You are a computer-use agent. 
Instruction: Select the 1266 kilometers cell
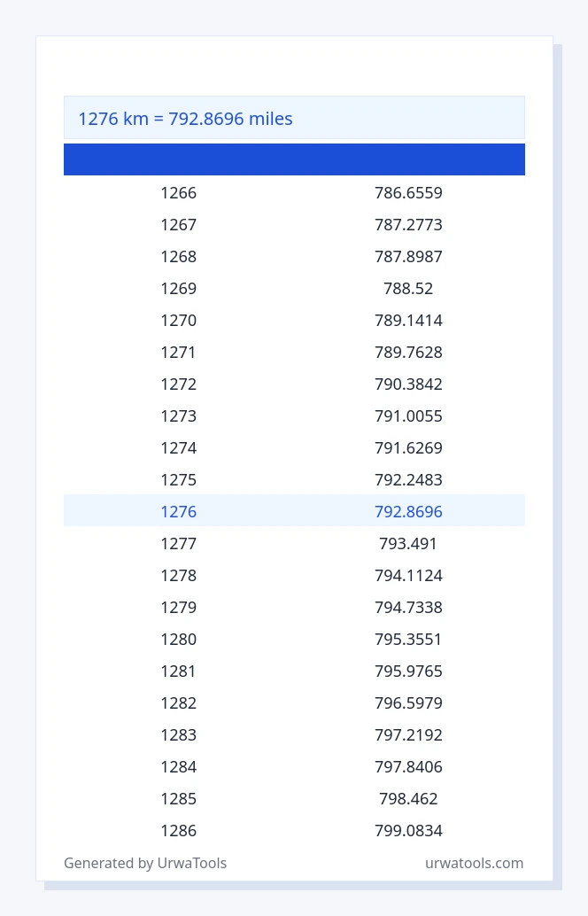[179, 193]
